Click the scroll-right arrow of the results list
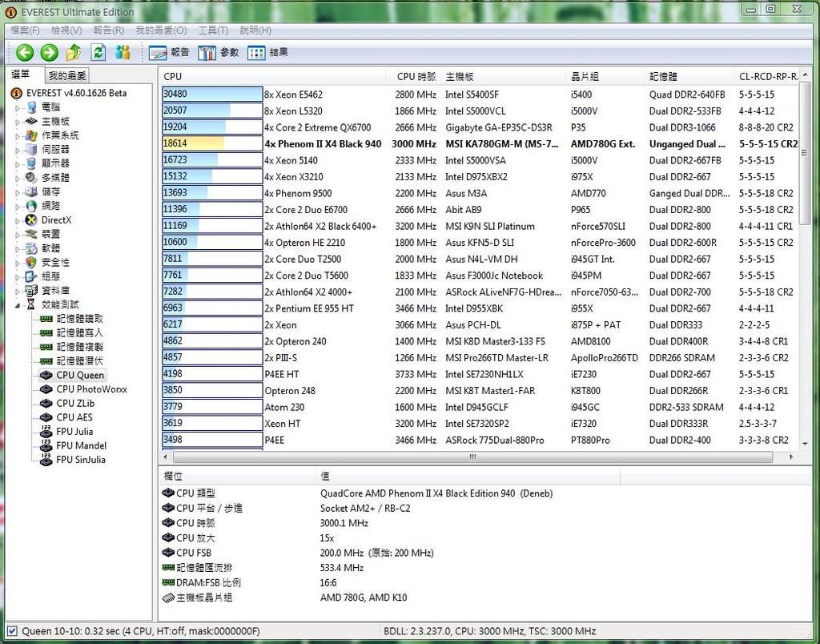This screenshot has width=820, height=644. click(791, 457)
